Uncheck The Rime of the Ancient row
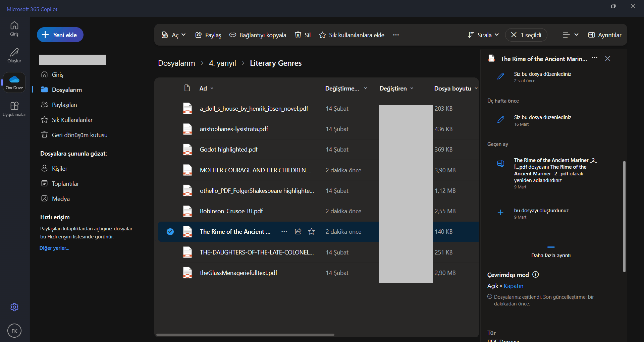Viewport: 644px width, 342px height. (x=170, y=231)
